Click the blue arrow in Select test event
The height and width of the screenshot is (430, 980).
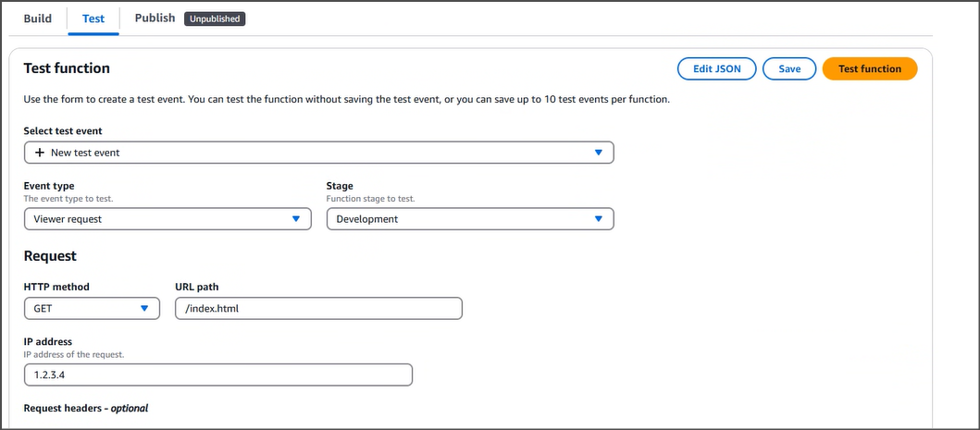(598, 153)
